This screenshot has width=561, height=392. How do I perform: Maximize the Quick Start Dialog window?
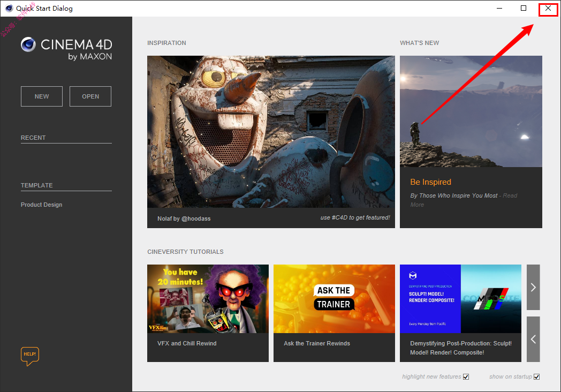click(x=524, y=8)
